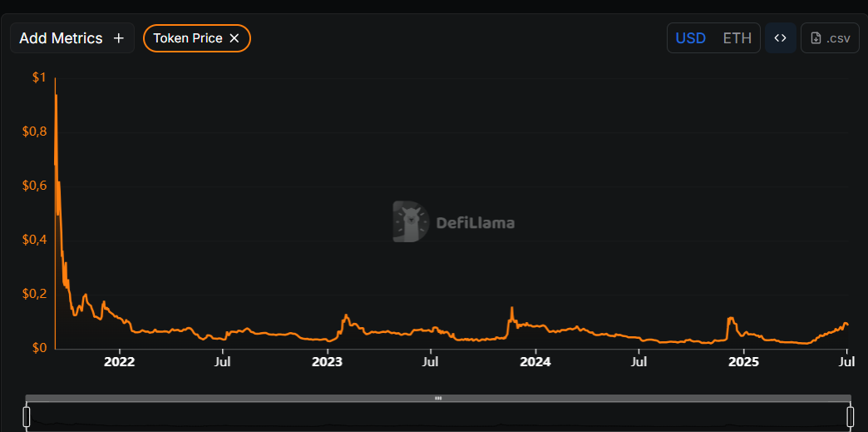Click the 2022 x-axis label
The image size is (868, 432).
[x=119, y=363]
